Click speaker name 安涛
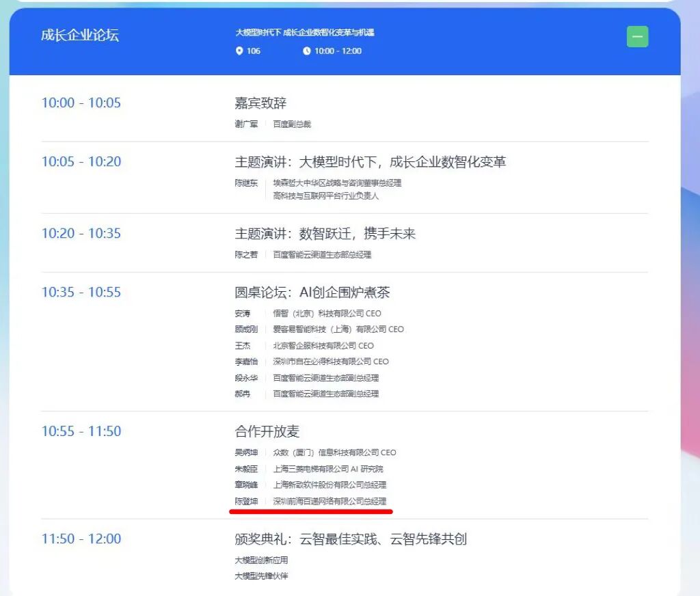700x596 pixels. [x=243, y=314]
